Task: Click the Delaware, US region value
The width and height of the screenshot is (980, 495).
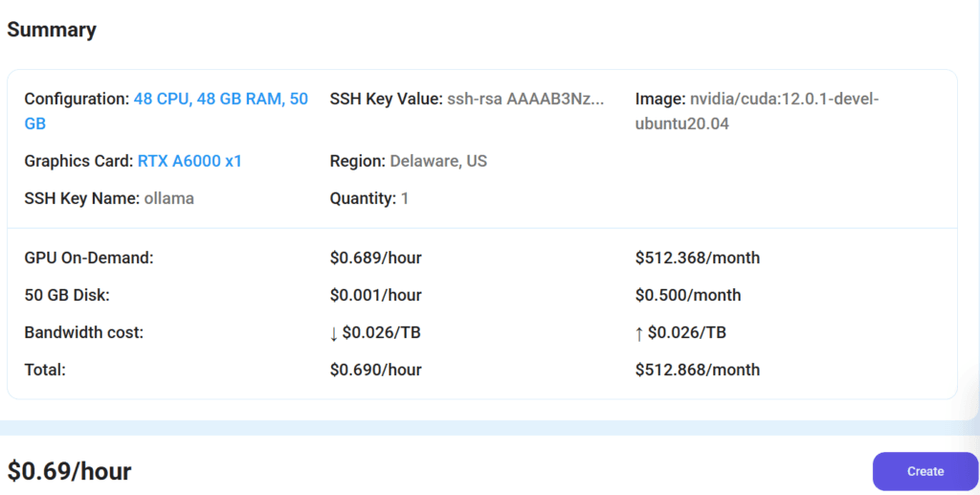Action: point(438,161)
